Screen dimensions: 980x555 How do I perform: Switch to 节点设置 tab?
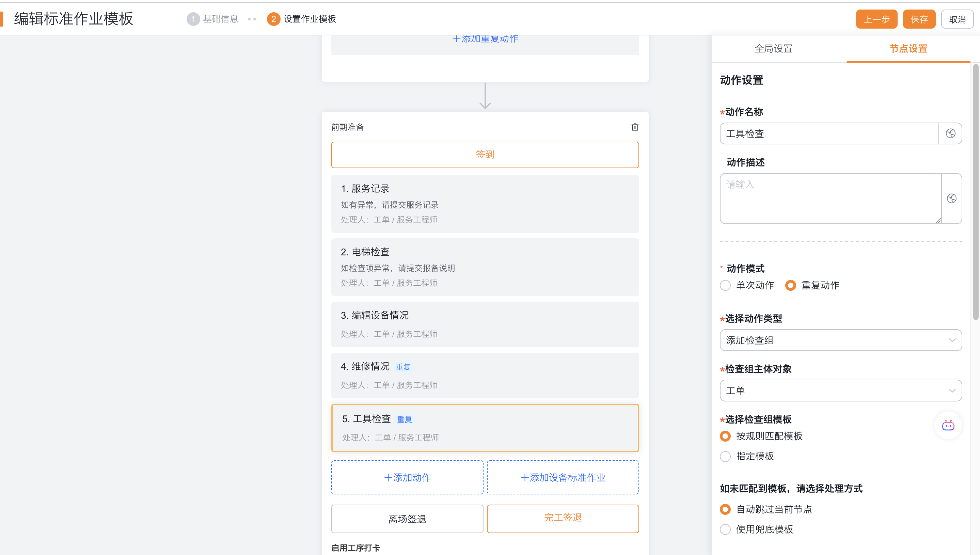click(908, 49)
